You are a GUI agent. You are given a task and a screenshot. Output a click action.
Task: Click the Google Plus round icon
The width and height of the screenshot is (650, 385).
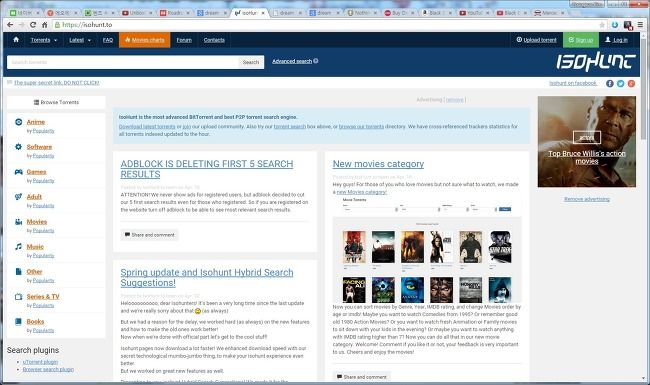pos(631,83)
